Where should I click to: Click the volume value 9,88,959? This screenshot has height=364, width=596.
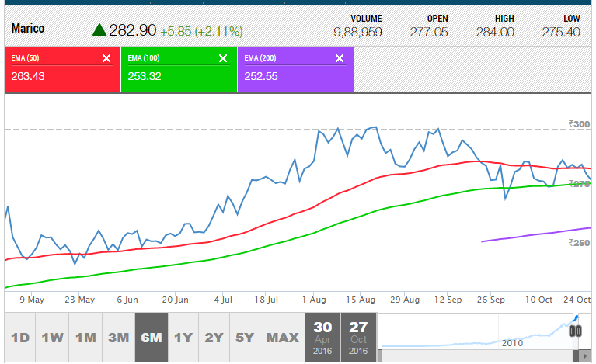pos(357,33)
